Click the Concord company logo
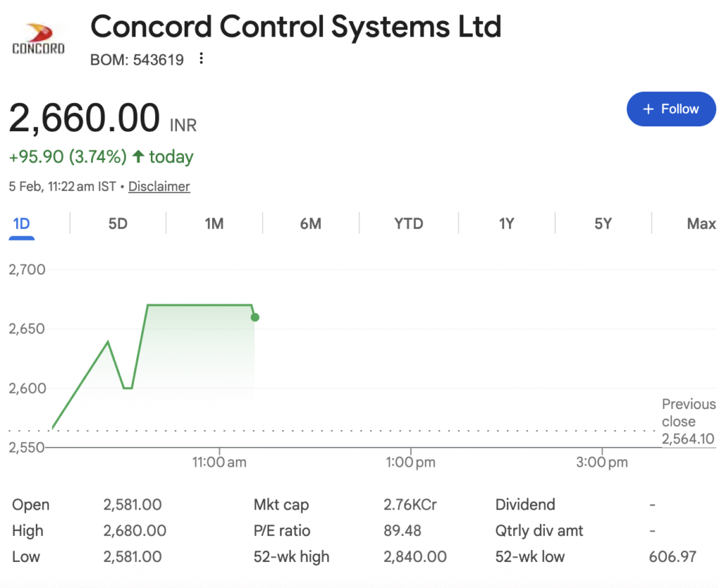719x588 pixels. [x=39, y=39]
